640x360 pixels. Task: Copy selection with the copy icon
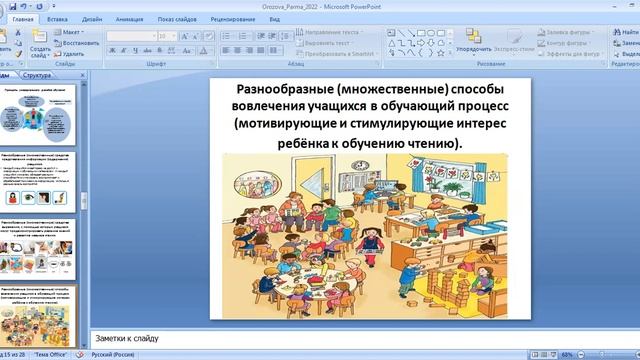tap(18, 43)
